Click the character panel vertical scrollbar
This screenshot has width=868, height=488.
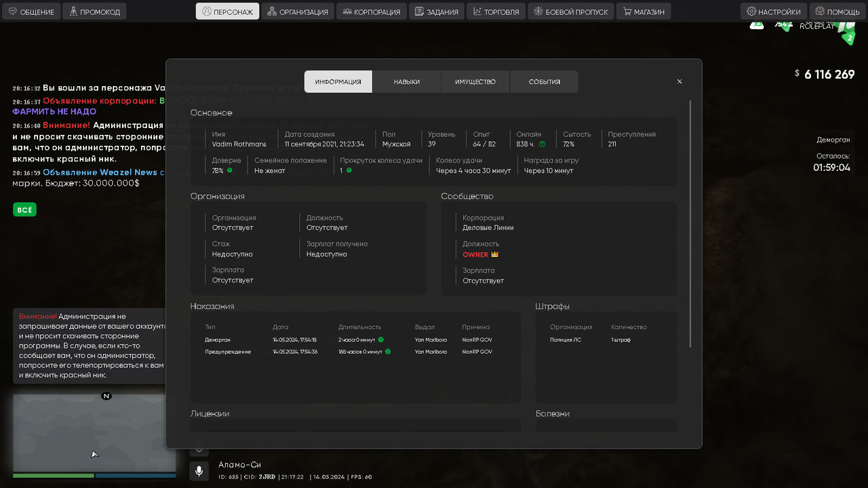click(x=690, y=224)
